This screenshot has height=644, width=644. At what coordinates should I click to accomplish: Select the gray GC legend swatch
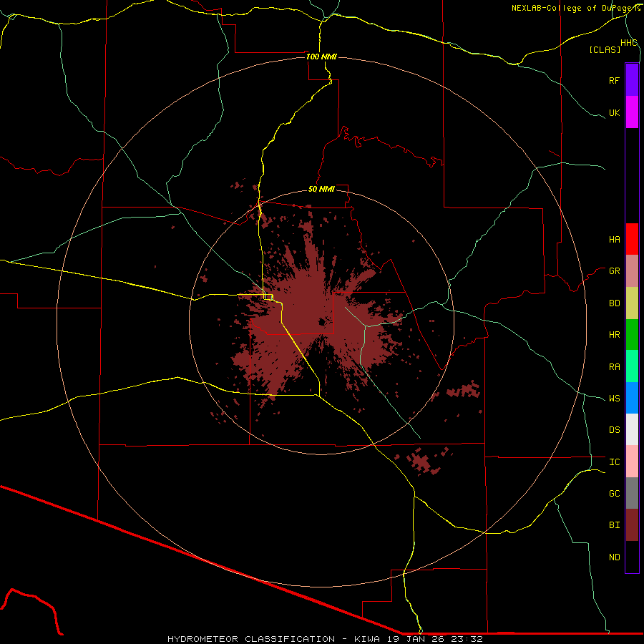[632, 493]
